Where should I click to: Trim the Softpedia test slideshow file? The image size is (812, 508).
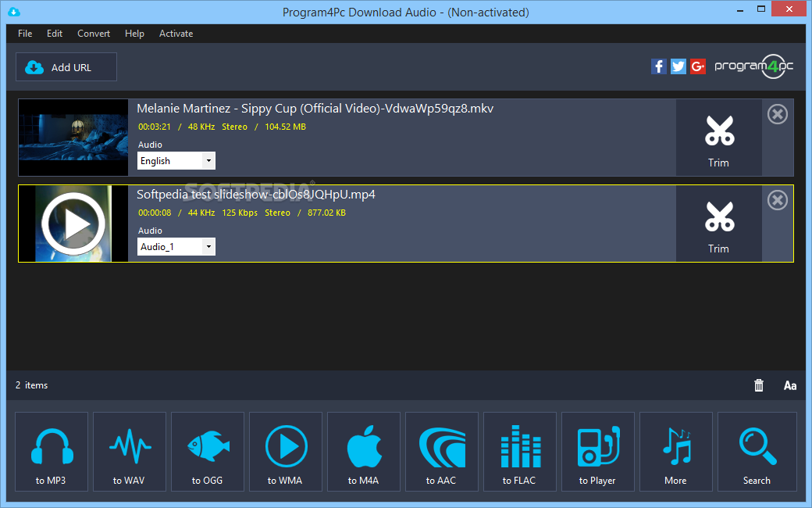point(719,224)
